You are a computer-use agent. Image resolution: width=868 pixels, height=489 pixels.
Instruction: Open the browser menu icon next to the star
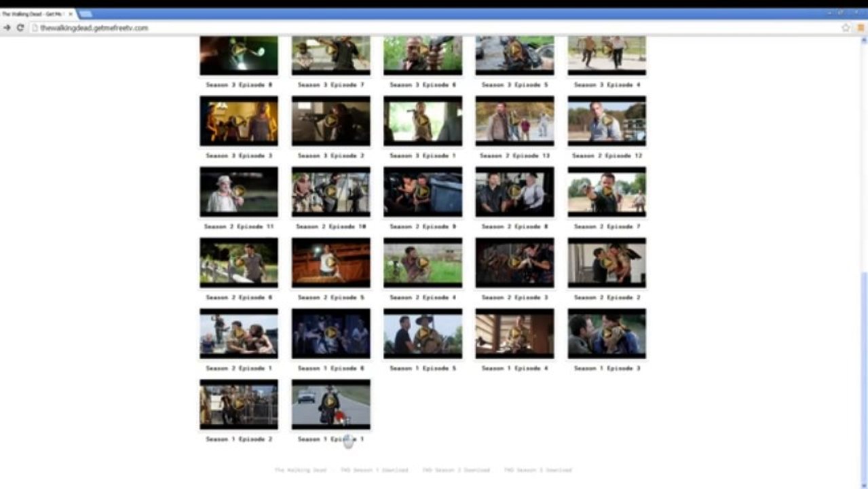click(861, 28)
